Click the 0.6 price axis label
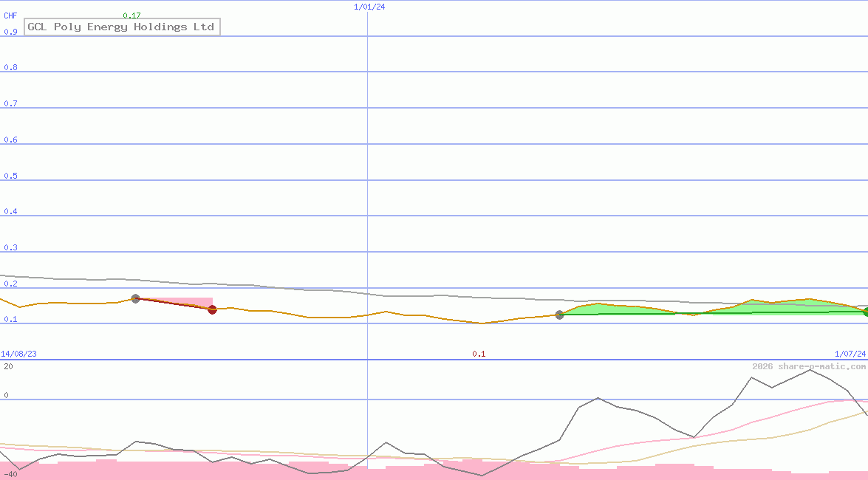The width and height of the screenshot is (868, 480). tap(10, 140)
